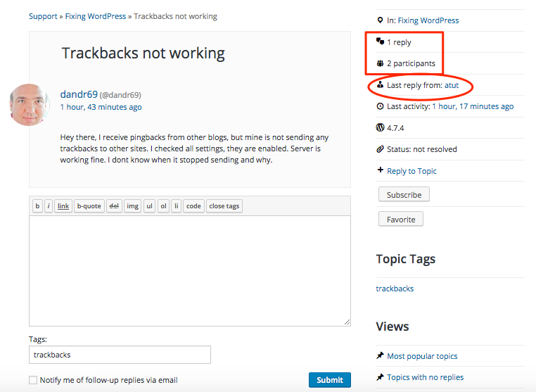The image size is (536, 392).
Task: Wrap text with the code button
Action: pos(193,206)
